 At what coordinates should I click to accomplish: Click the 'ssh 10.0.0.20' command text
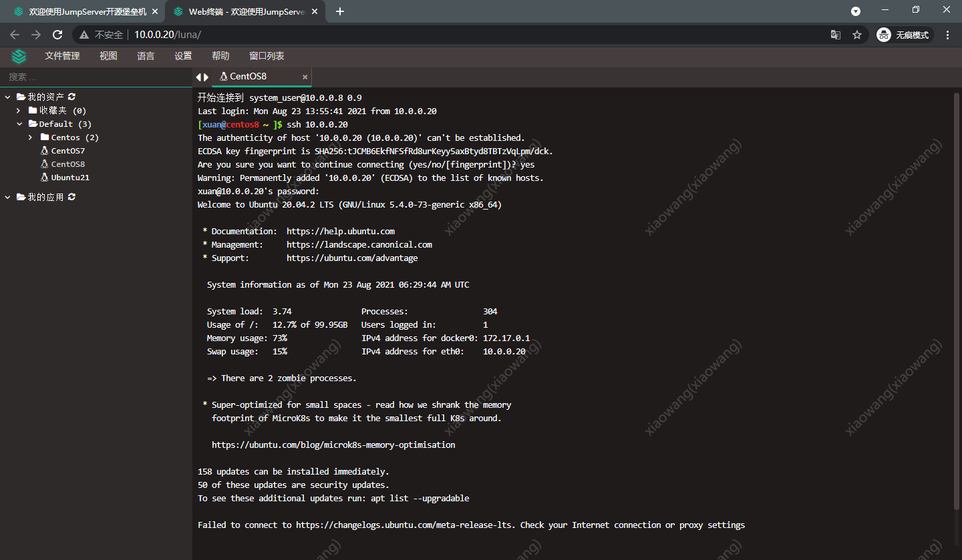coord(317,124)
